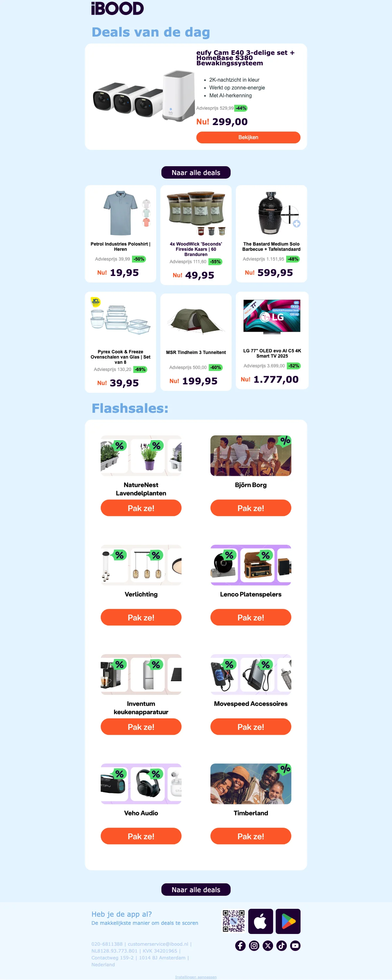Grab the Björn Borg flashsale with Pak ze!
This screenshot has width=392, height=980.
251,508
